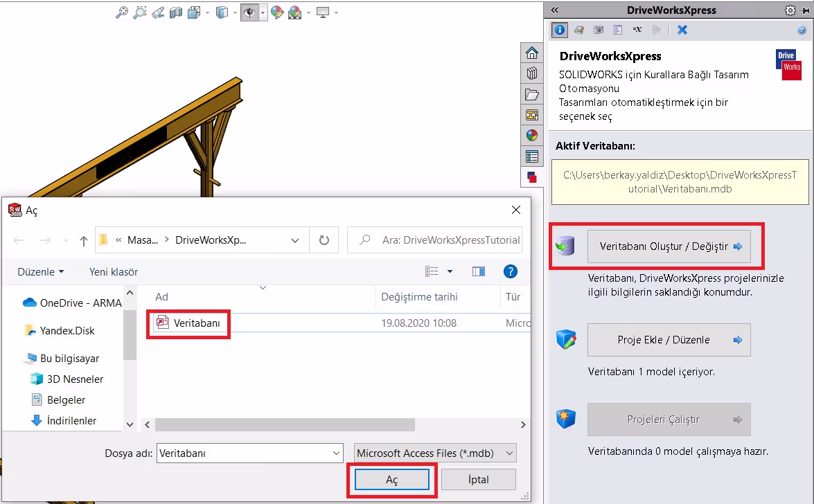Select OneDrive - ARMA in navigation pane
This screenshot has width=814, height=504.
tap(72, 303)
